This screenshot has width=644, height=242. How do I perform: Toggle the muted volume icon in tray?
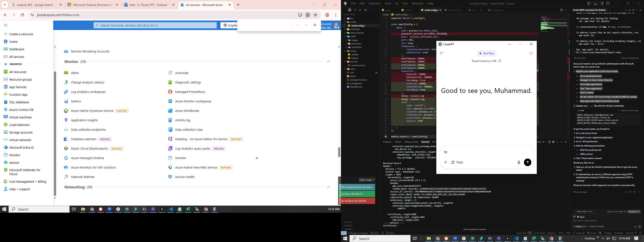(608, 238)
